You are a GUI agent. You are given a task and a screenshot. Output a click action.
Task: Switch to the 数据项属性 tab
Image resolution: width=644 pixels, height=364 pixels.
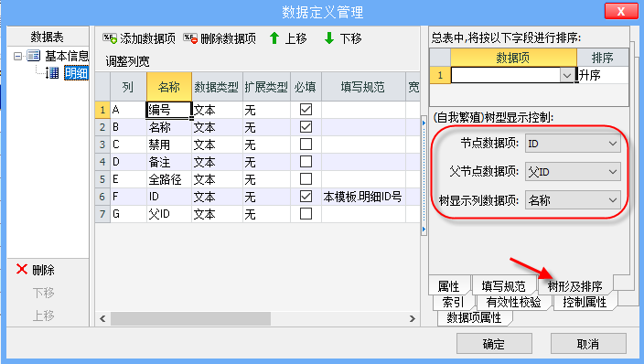point(474,317)
